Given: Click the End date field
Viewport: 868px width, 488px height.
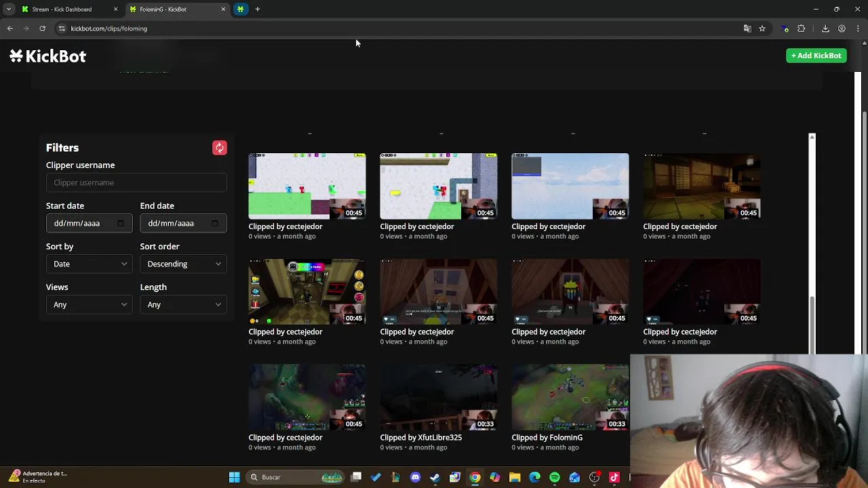Looking at the screenshot, I should [183, 223].
